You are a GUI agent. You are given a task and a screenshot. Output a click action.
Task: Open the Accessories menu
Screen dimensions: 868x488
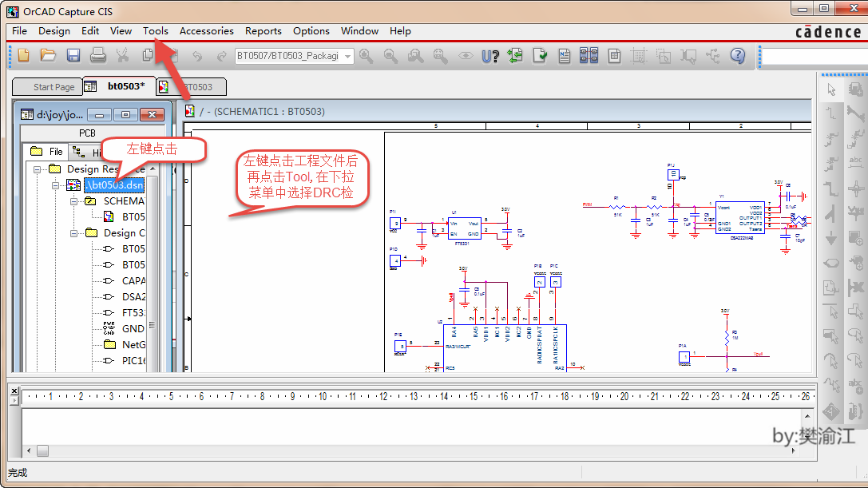(207, 31)
